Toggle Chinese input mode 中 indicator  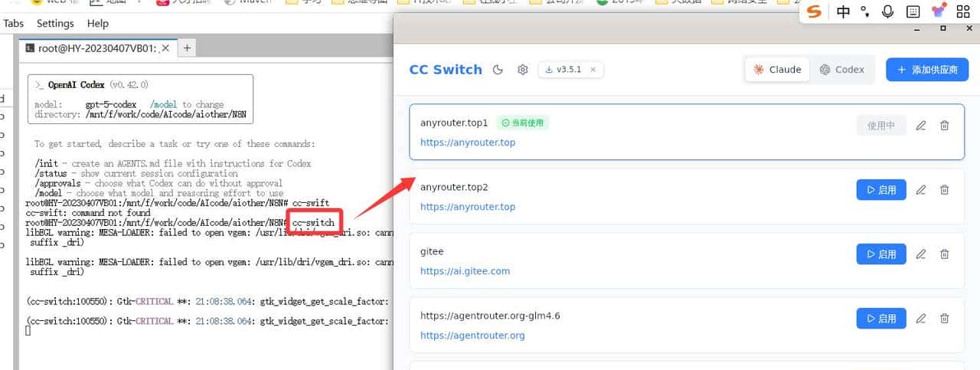[843, 11]
